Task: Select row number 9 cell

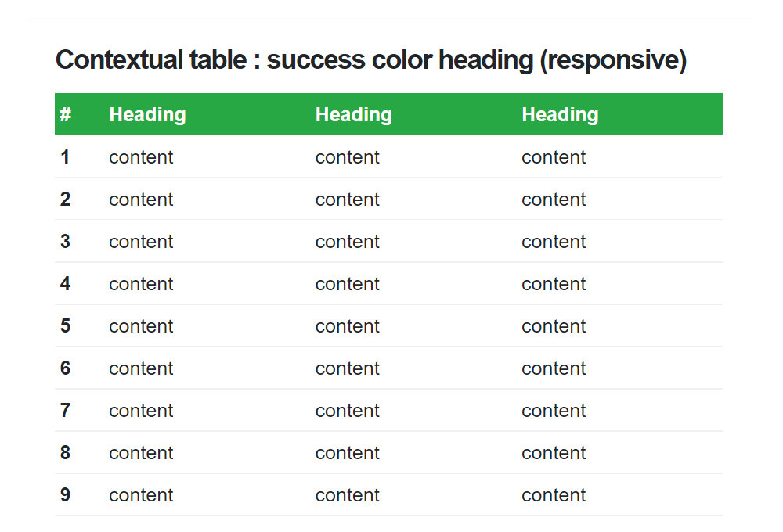Action: click(x=65, y=495)
